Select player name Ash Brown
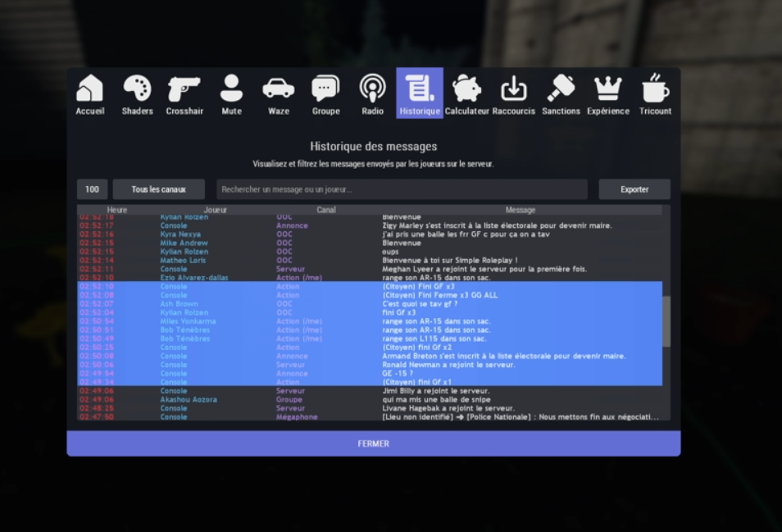The image size is (782, 532). (x=179, y=303)
